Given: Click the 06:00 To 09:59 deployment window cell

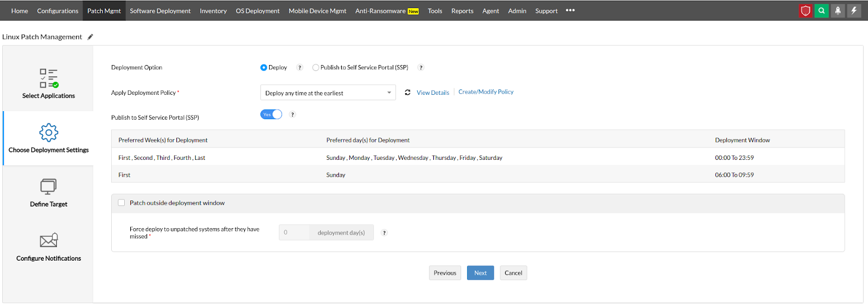Looking at the screenshot, I should pos(734,175).
